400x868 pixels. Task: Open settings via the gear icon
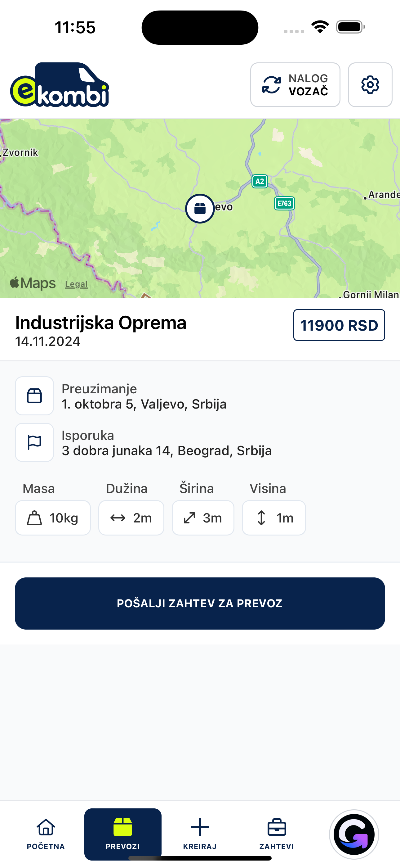tap(370, 84)
